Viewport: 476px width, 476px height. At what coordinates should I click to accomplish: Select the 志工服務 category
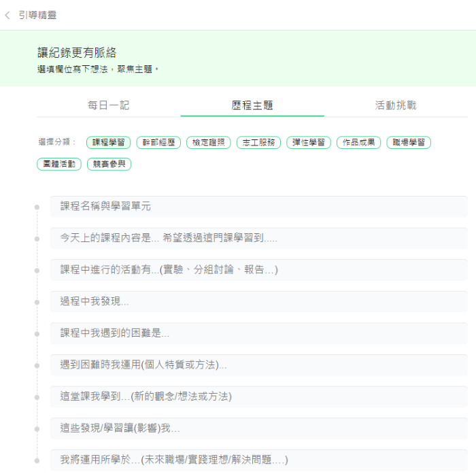pyautogui.click(x=258, y=143)
